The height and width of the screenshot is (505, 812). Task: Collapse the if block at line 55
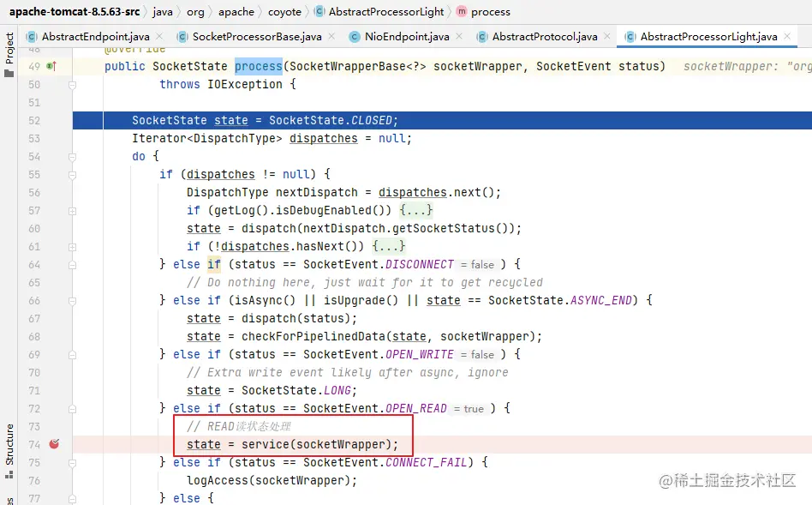(73, 175)
